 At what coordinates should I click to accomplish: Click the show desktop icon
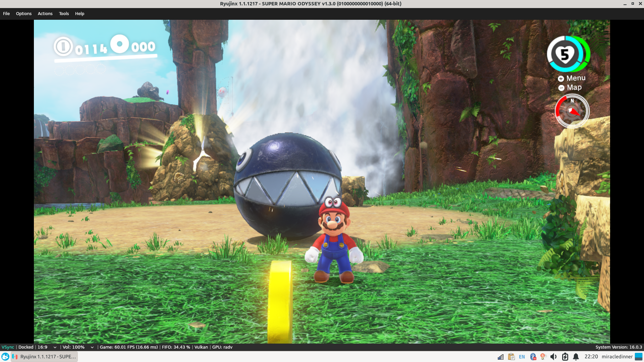tap(639, 357)
